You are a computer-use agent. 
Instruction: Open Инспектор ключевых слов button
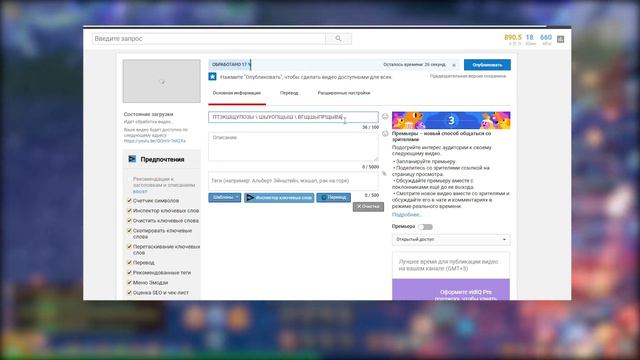pyautogui.click(x=279, y=198)
